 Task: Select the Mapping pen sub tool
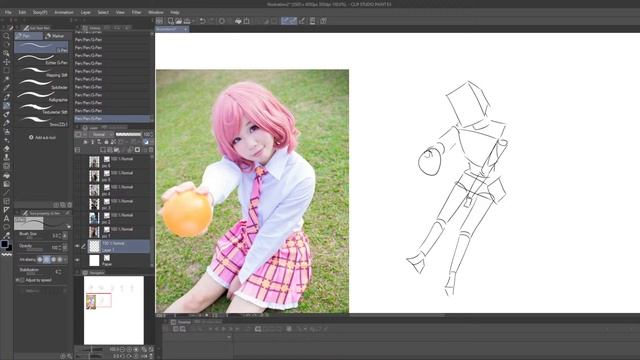click(41, 72)
